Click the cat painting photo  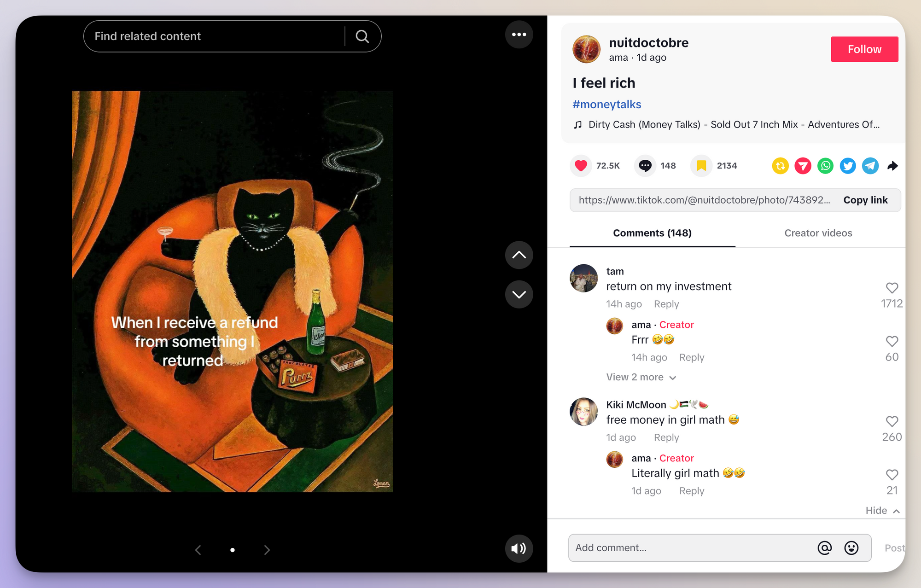coord(232,291)
